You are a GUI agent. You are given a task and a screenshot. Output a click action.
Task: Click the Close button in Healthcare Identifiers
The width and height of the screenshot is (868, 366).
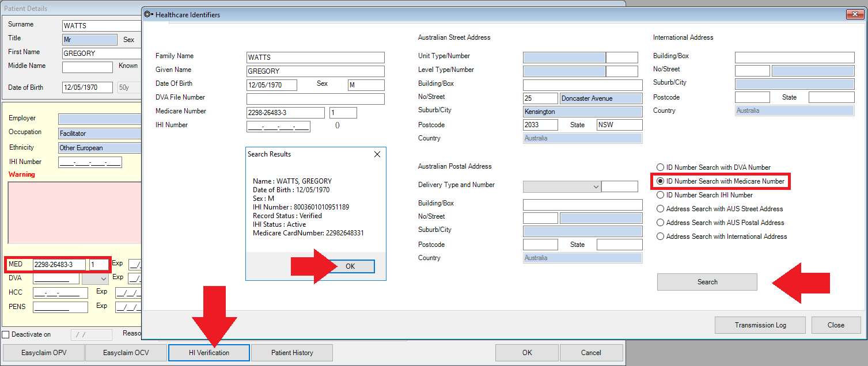[x=836, y=325]
